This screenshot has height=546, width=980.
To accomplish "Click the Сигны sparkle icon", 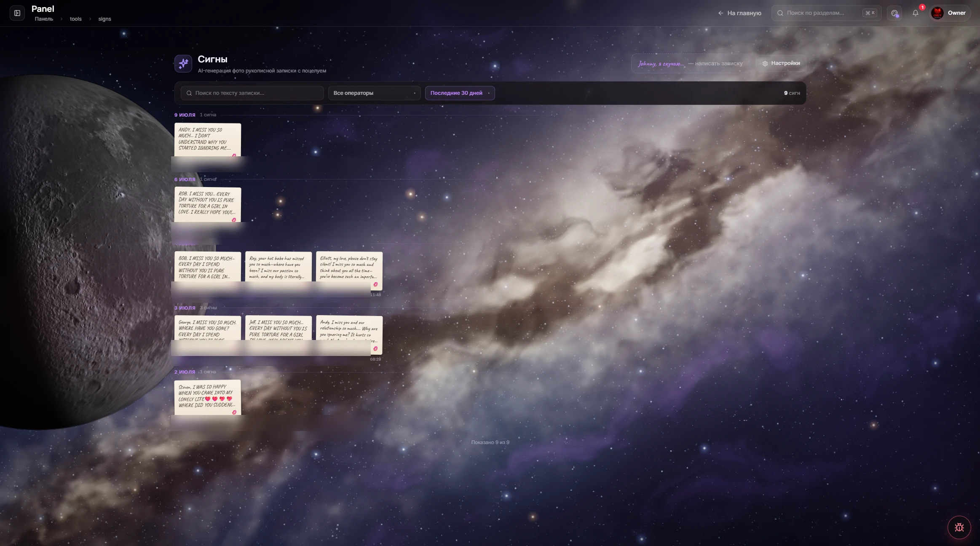I will point(183,64).
